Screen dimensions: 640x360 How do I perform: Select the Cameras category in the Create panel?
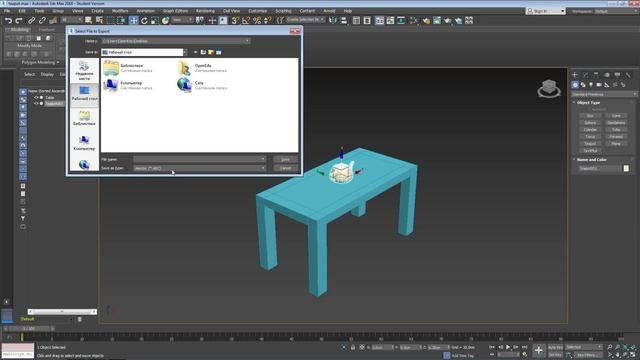(599, 85)
